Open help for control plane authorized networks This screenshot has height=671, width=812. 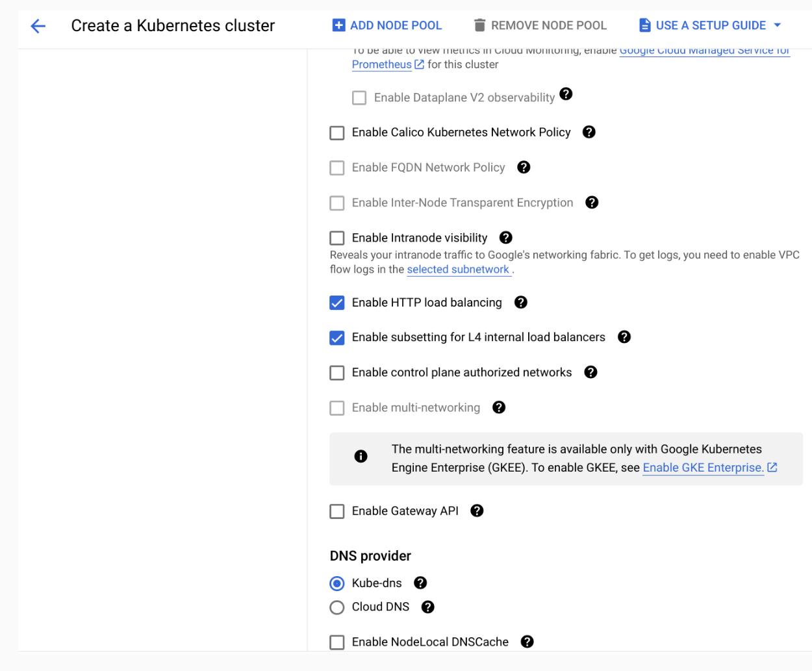click(590, 372)
